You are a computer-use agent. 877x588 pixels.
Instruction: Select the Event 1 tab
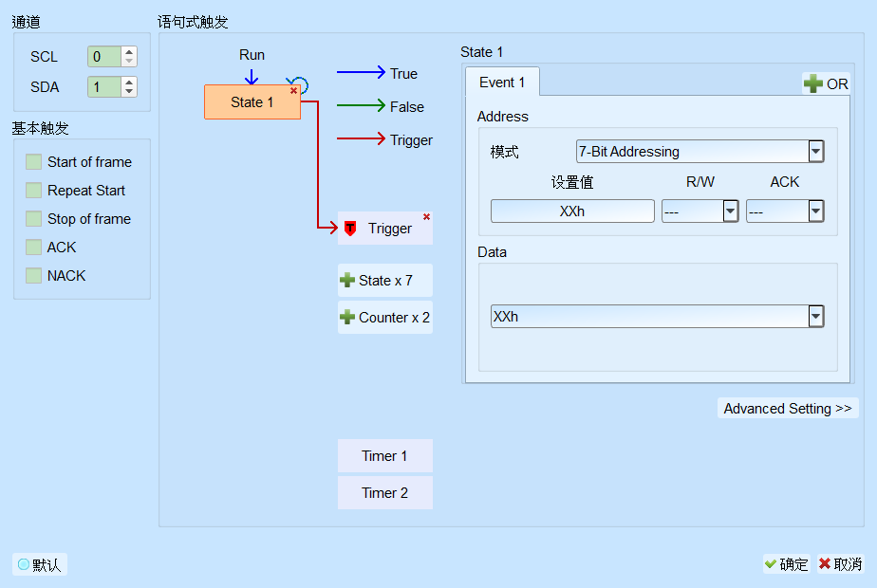pyautogui.click(x=502, y=83)
